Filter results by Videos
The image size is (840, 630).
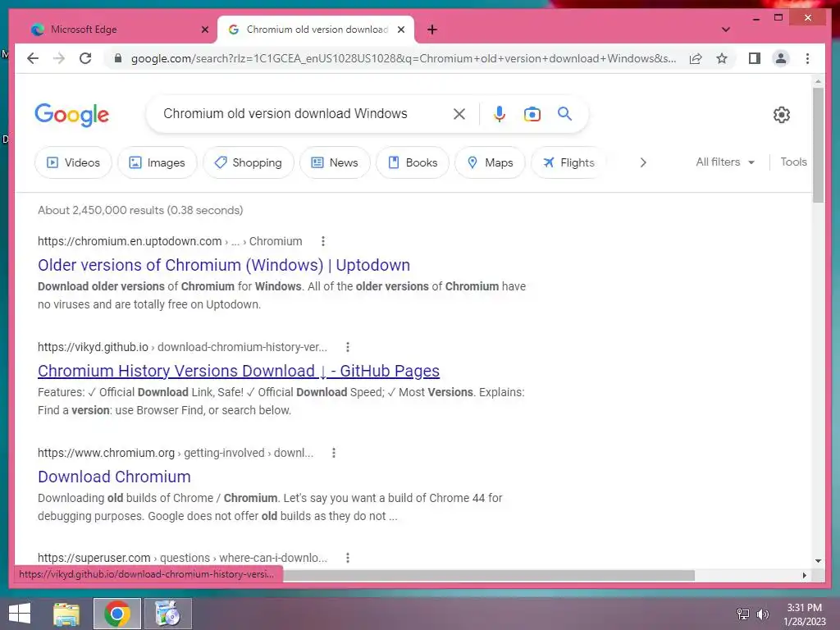[73, 162]
